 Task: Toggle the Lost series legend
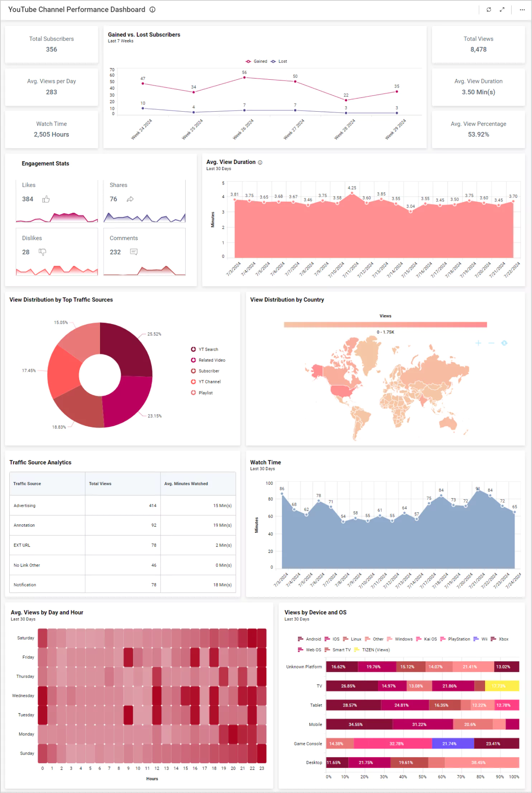(279, 61)
